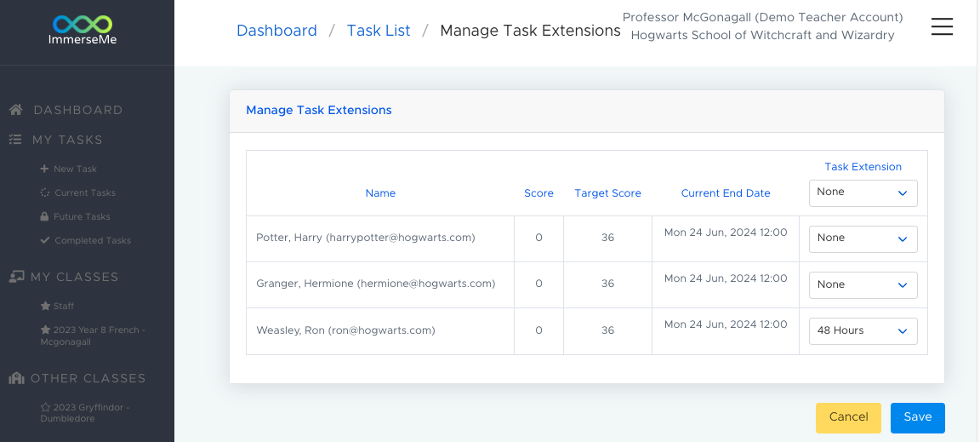Open the header Task Extension dropdown
This screenshot has height=442, width=980.
(x=863, y=192)
